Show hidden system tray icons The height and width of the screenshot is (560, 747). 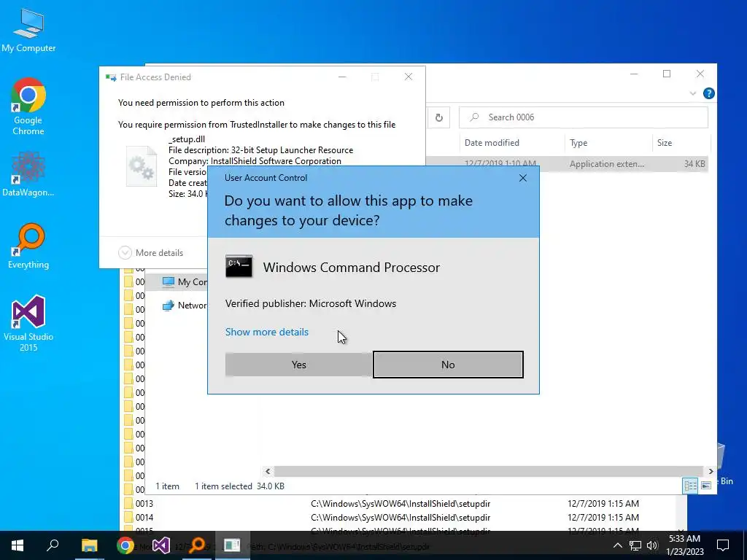pyautogui.click(x=617, y=545)
